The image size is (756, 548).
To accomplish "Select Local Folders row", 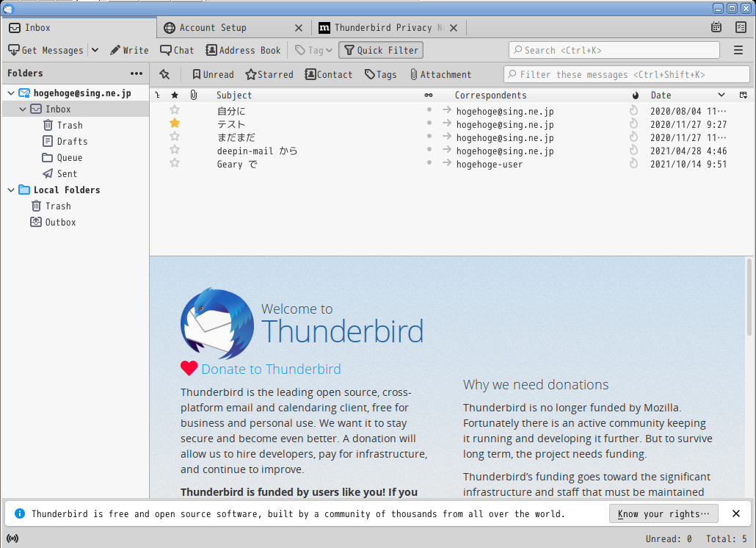I will [x=75, y=190].
